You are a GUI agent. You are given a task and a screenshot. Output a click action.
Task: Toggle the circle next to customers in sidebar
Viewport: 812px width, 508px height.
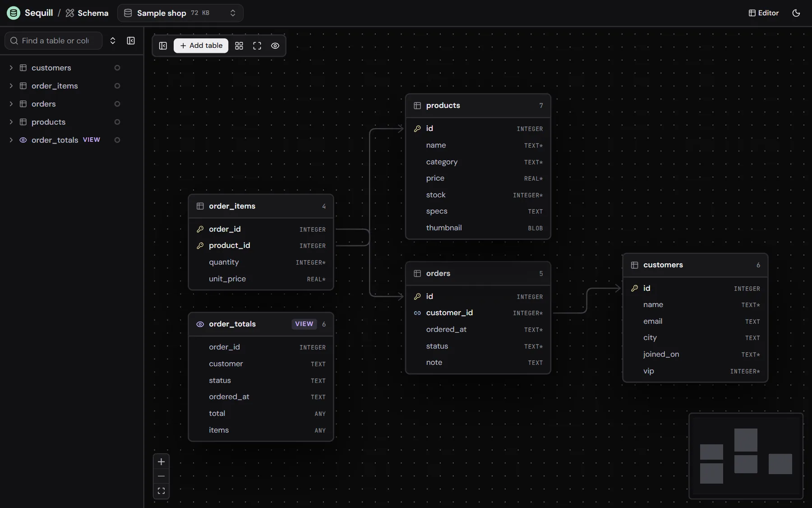(x=117, y=68)
